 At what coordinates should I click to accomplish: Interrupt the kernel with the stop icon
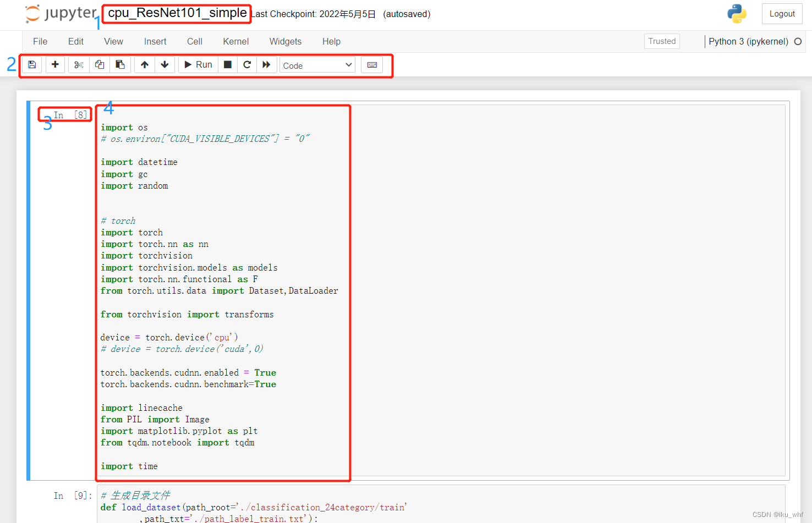[228, 65]
